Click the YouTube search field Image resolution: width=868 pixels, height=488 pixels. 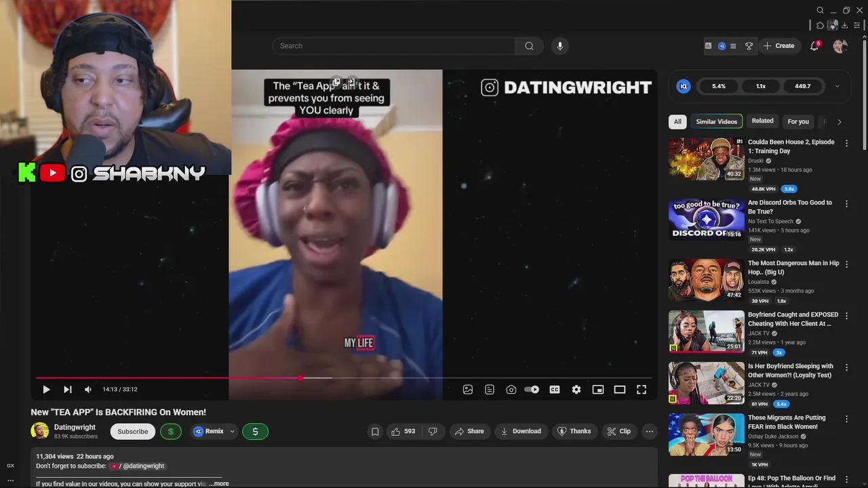pos(394,46)
